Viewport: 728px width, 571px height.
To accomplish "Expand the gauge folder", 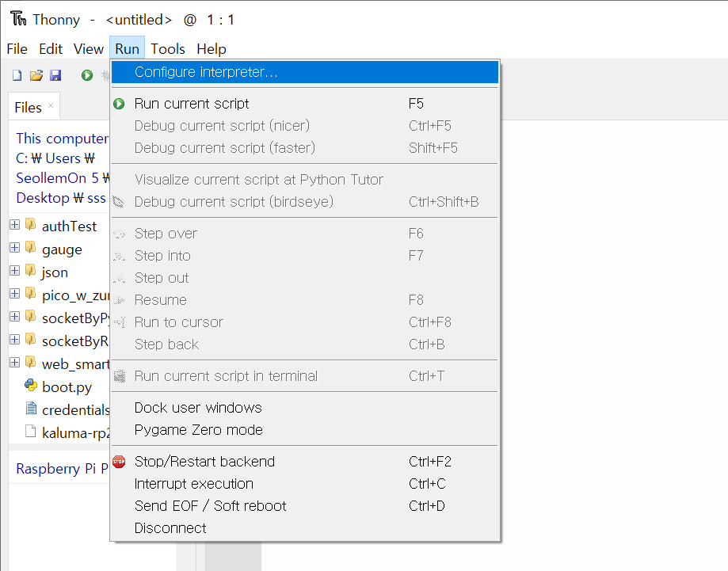I will (15, 247).
